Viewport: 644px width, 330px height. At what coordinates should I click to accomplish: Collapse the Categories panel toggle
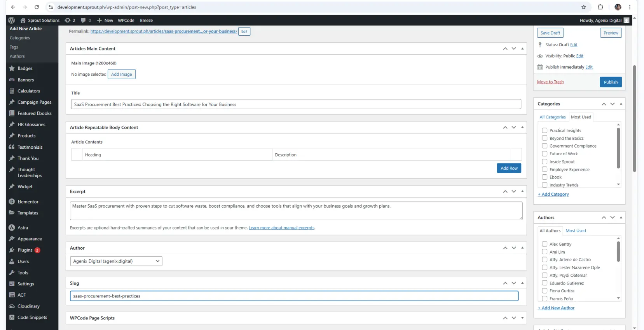[621, 104]
